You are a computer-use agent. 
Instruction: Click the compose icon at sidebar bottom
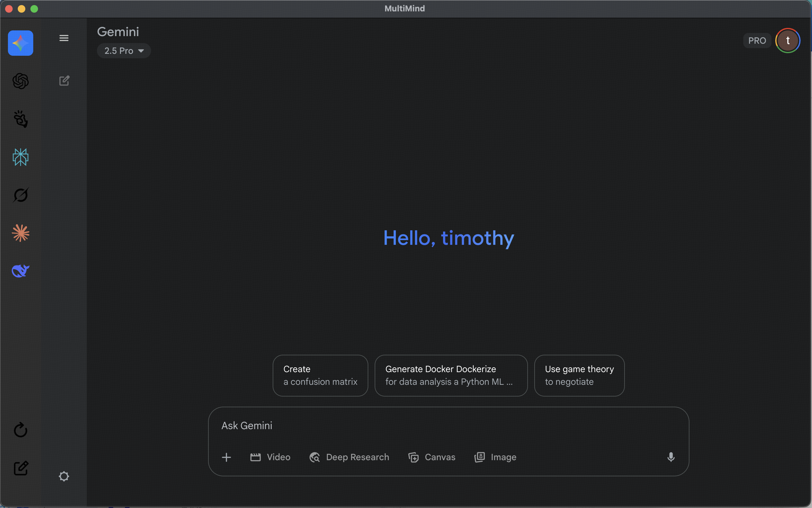coord(21,468)
